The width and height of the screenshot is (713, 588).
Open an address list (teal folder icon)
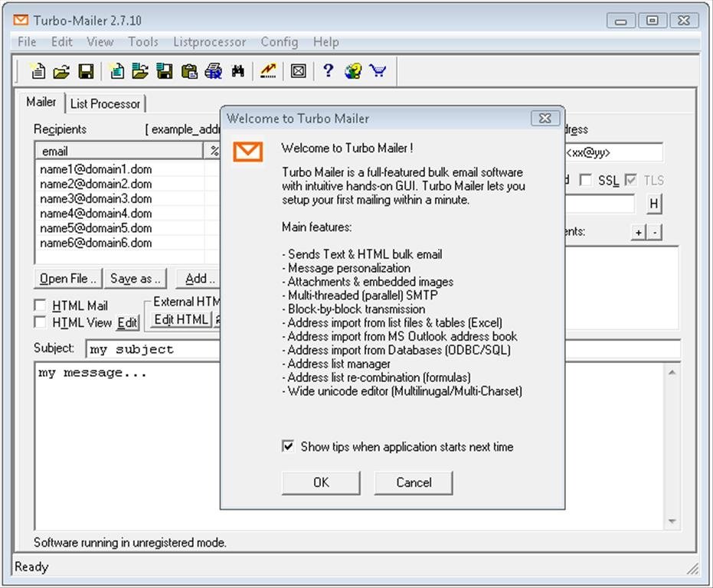(140, 71)
